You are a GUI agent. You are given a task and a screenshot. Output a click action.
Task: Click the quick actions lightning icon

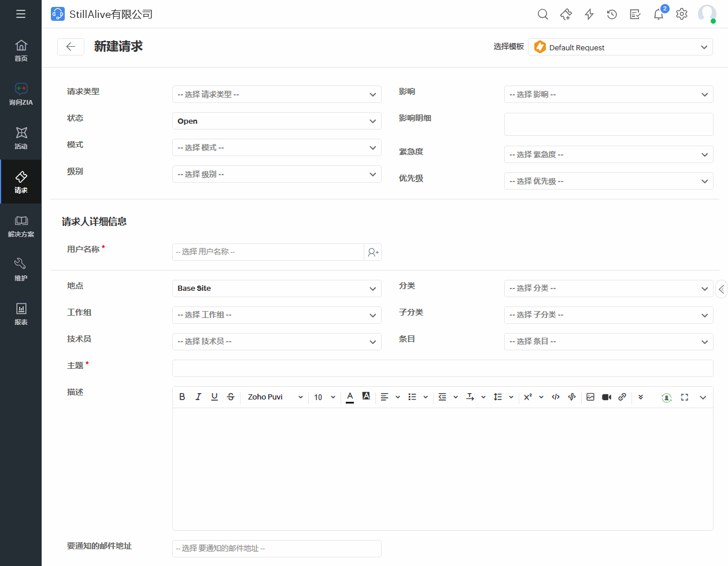pyautogui.click(x=589, y=14)
